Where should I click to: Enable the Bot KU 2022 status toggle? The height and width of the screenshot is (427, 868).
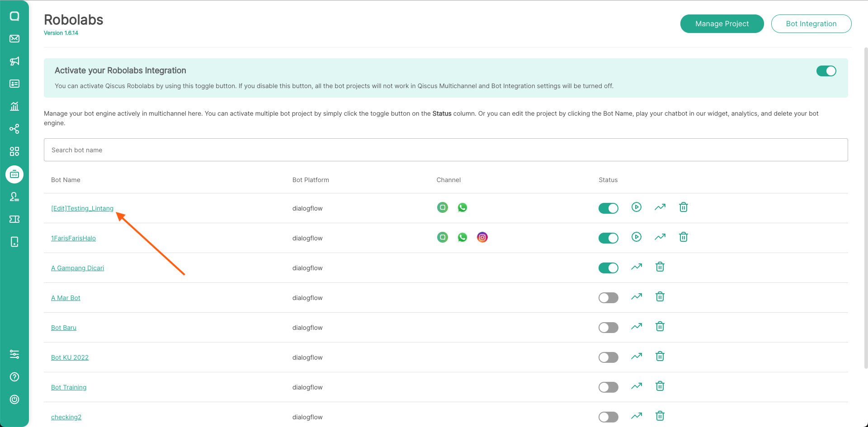click(608, 357)
